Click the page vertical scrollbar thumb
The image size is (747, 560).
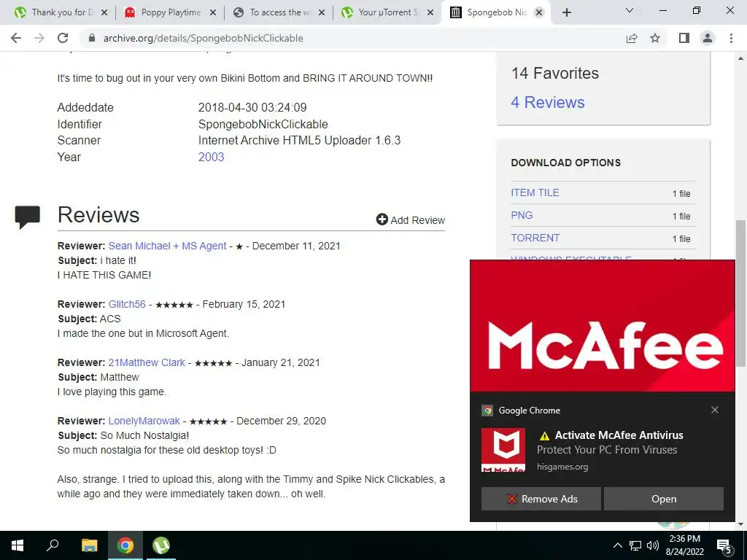click(740, 292)
